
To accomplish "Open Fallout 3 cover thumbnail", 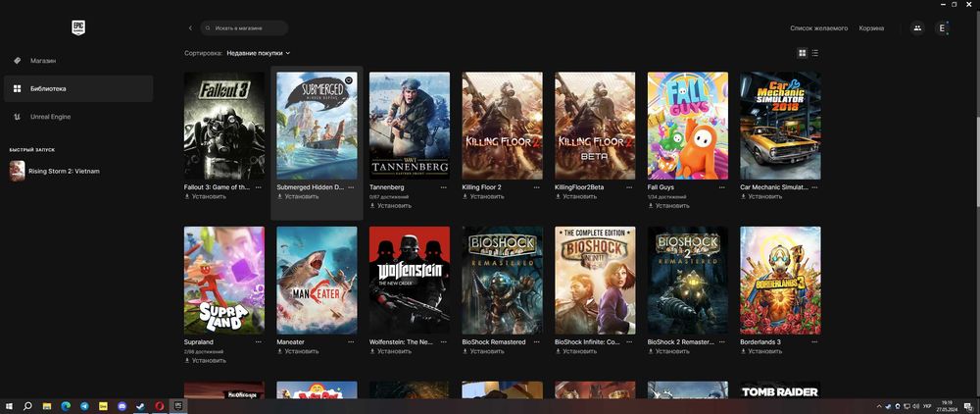I will click(223, 126).
